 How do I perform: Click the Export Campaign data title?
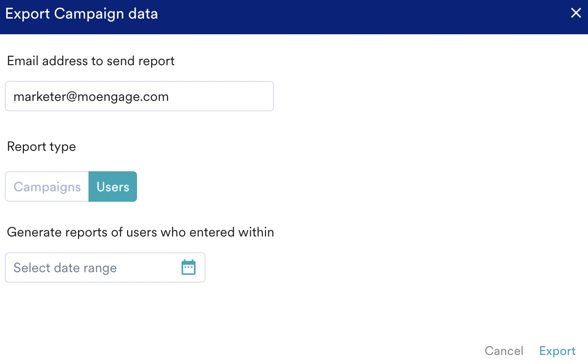coord(81,14)
